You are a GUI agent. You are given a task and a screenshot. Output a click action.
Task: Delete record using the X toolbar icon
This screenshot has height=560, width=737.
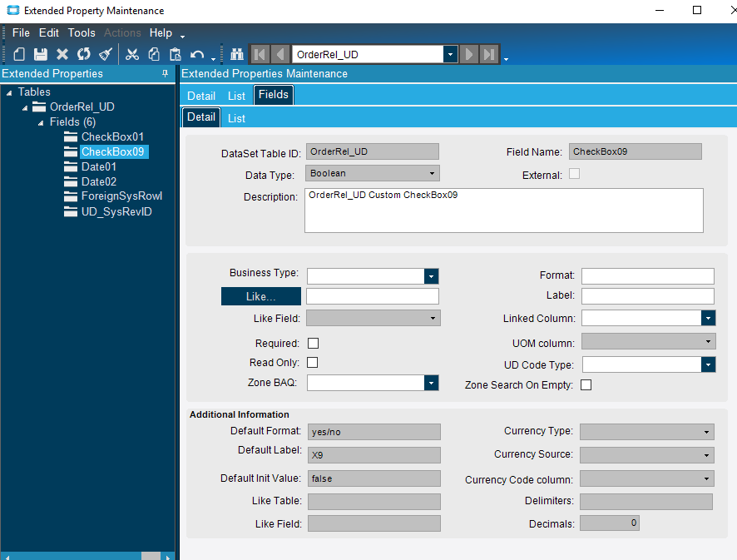(x=62, y=55)
